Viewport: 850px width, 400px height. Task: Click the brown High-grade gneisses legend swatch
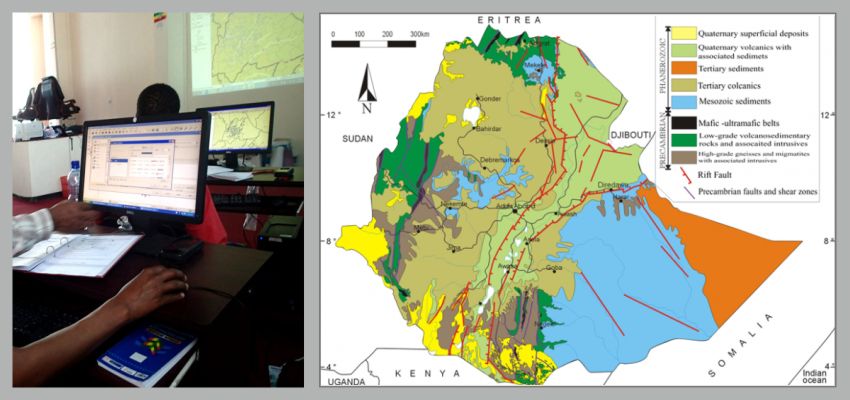tap(685, 159)
